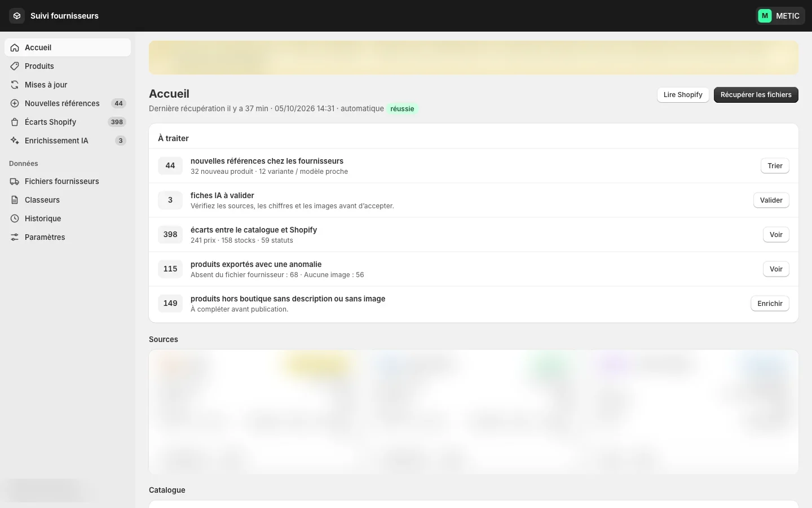This screenshot has height=508, width=812.
Task: Click the clock icon beside Historique
Action: [15, 218]
